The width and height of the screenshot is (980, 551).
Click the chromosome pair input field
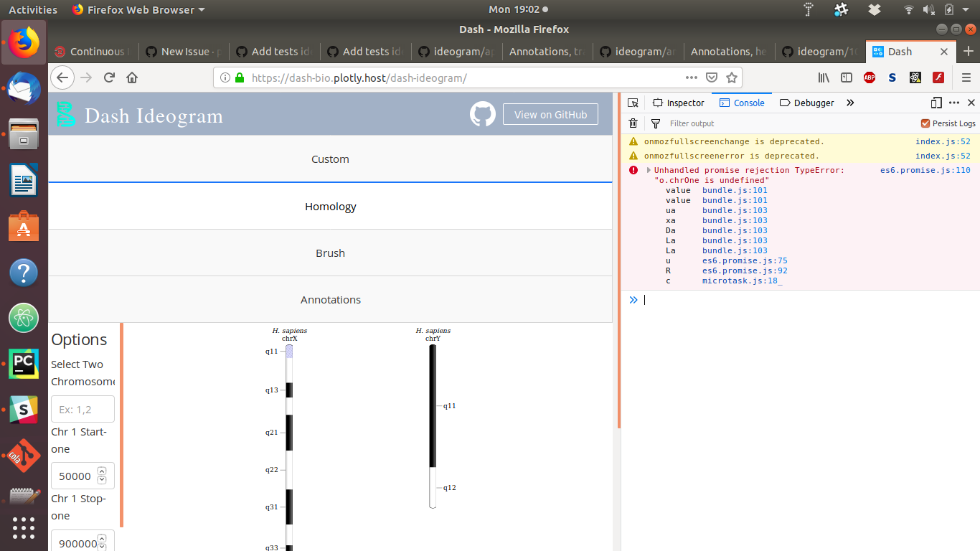coord(83,409)
